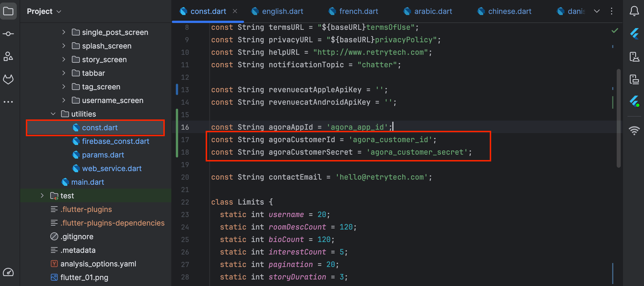Viewport: 644px width, 286px height.
Task: Click the wifi-shaped icon in right sidebar
Action: click(634, 131)
